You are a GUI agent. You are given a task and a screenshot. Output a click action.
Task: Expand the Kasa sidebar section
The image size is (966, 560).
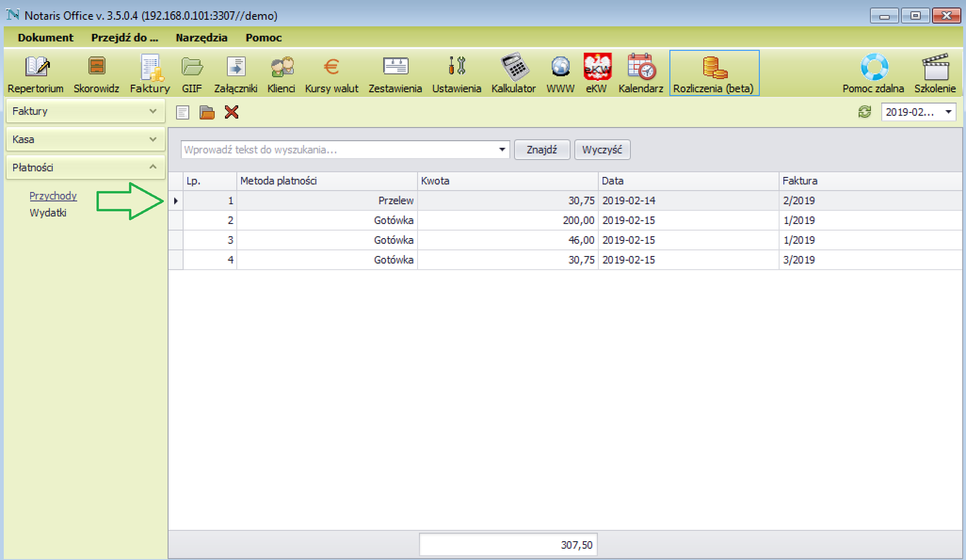[86, 140]
